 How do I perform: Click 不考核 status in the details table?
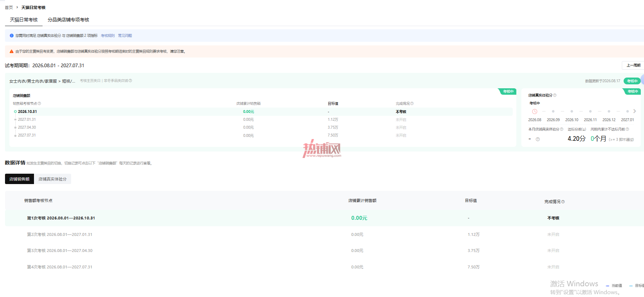coord(553,218)
